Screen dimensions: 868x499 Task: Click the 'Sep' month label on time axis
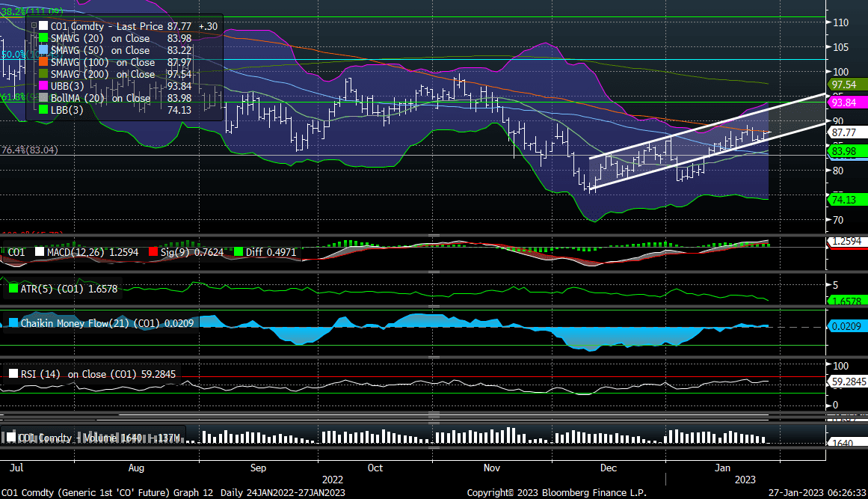[x=258, y=468]
